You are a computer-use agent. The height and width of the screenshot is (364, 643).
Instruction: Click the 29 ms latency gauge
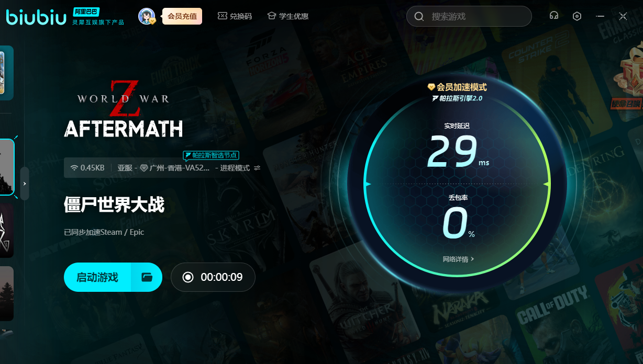452,152
